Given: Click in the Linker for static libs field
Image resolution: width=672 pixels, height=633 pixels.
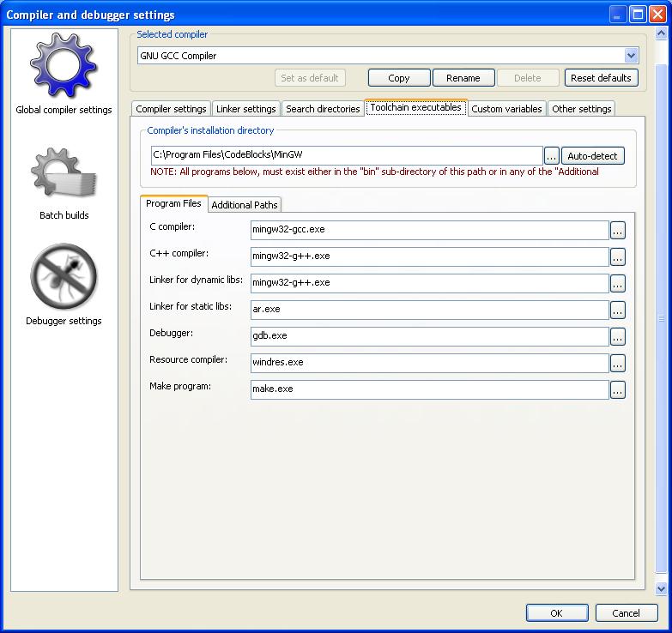Looking at the screenshot, I should point(429,310).
